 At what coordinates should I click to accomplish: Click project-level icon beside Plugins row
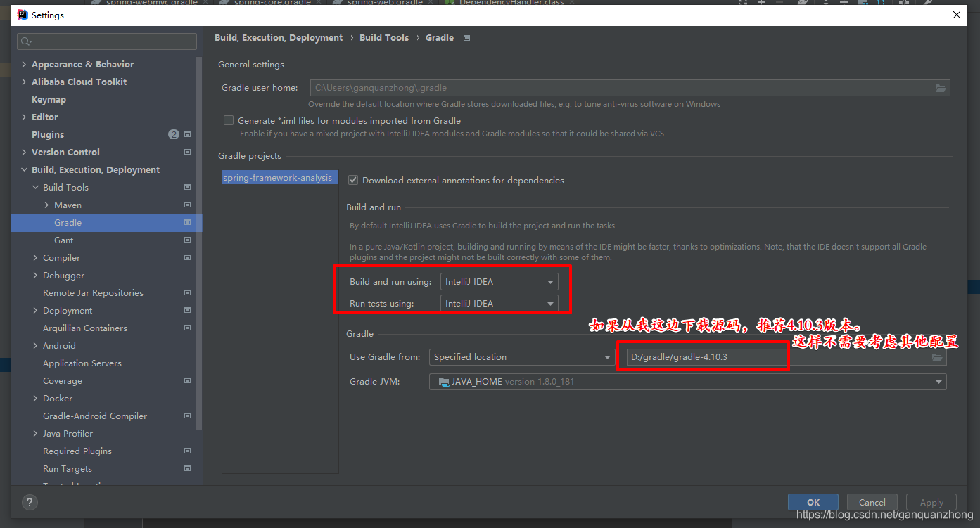187,134
